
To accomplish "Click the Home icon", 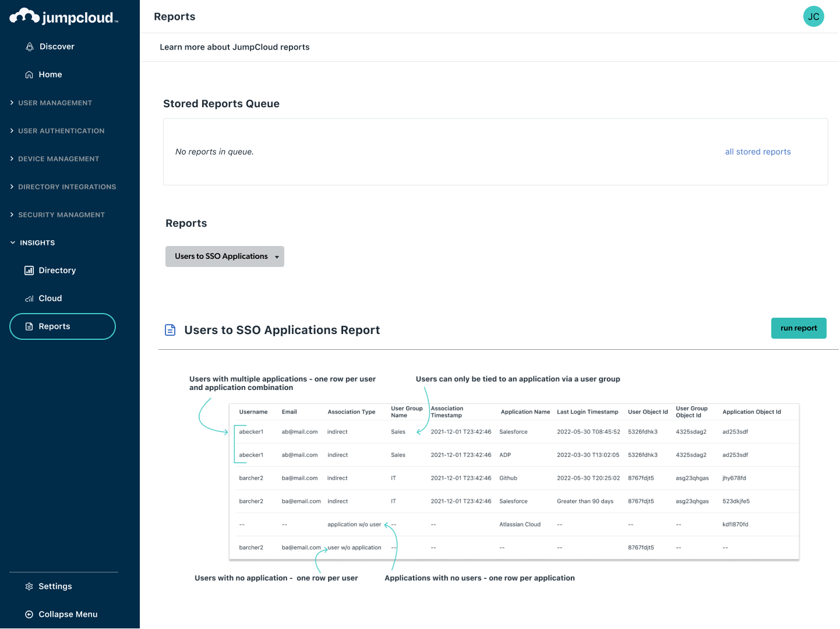I will pyautogui.click(x=29, y=74).
